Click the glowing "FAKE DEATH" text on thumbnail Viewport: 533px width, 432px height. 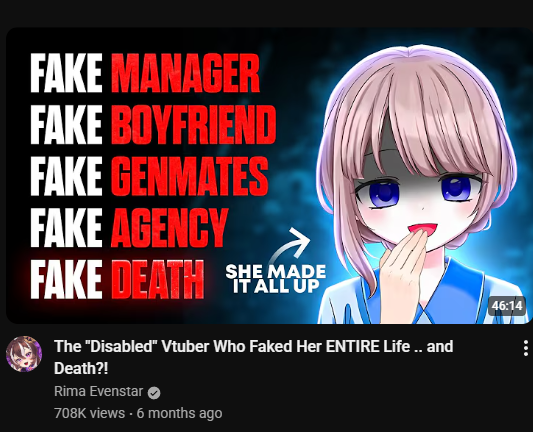click(117, 279)
